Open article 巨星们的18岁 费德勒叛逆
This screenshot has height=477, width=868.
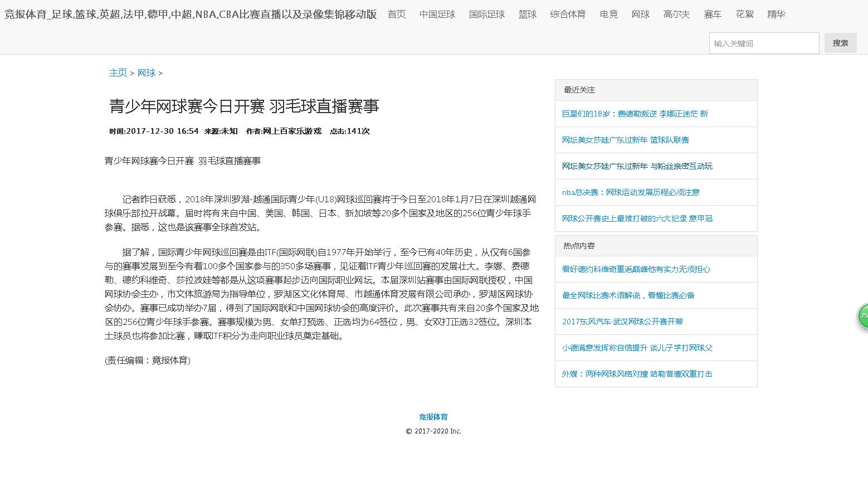635,114
